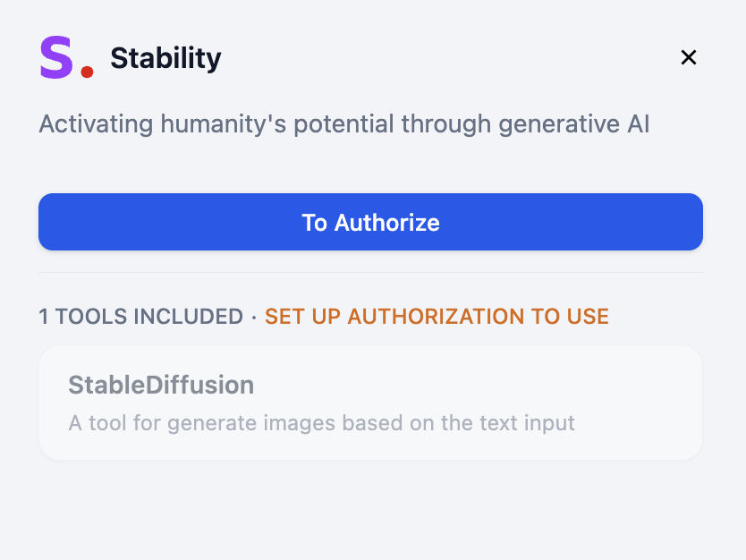The height and width of the screenshot is (560, 746).
Task: Click the divider line below the Authorize button
Action: point(370,273)
